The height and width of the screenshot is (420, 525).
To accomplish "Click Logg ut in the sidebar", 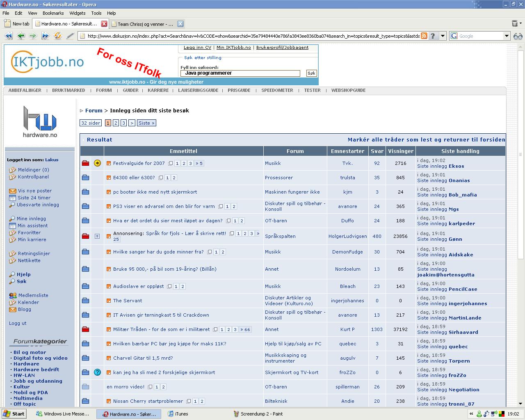I will pyautogui.click(x=18, y=323).
